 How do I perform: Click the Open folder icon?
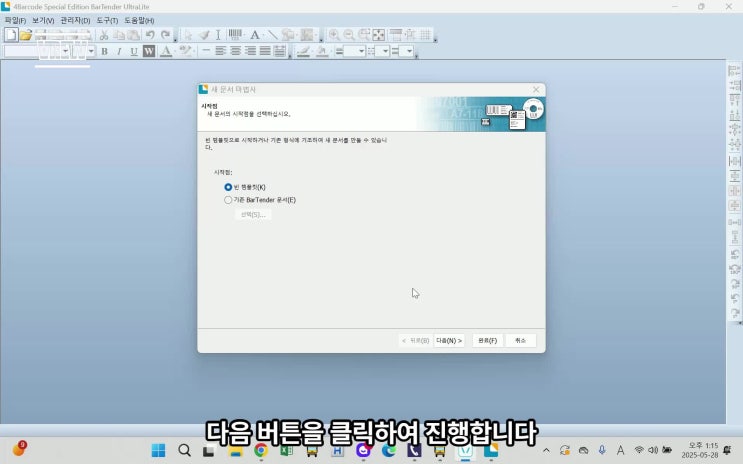(x=25, y=35)
